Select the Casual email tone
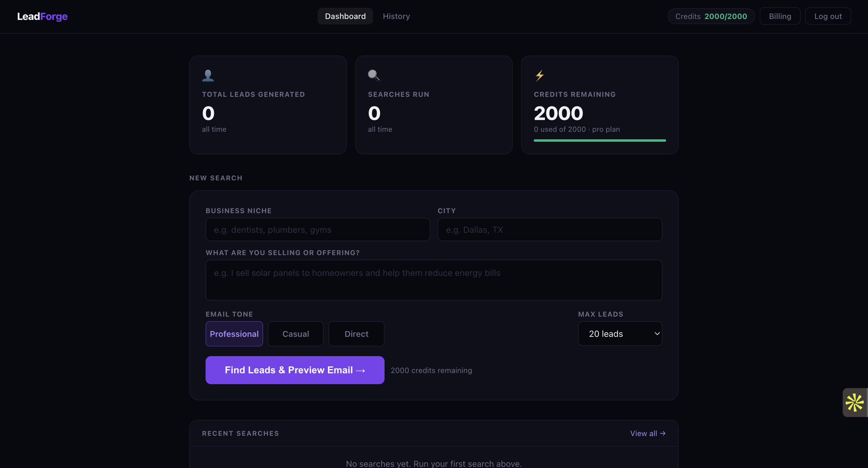This screenshot has height=468, width=868. (295, 334)
